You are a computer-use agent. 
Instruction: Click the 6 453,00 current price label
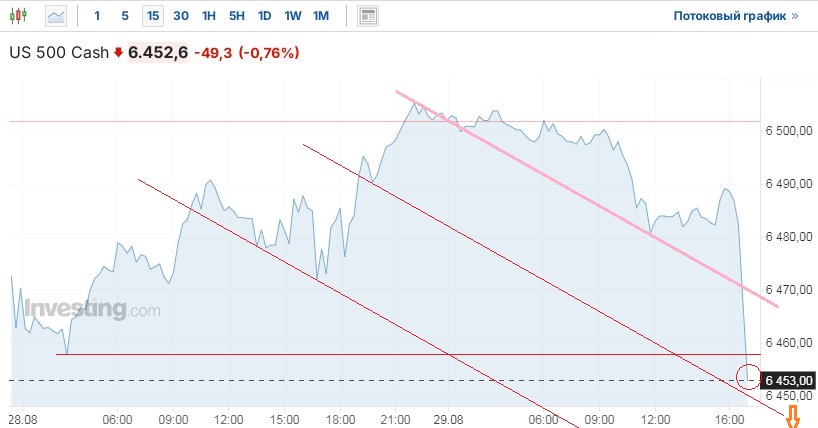790,380
